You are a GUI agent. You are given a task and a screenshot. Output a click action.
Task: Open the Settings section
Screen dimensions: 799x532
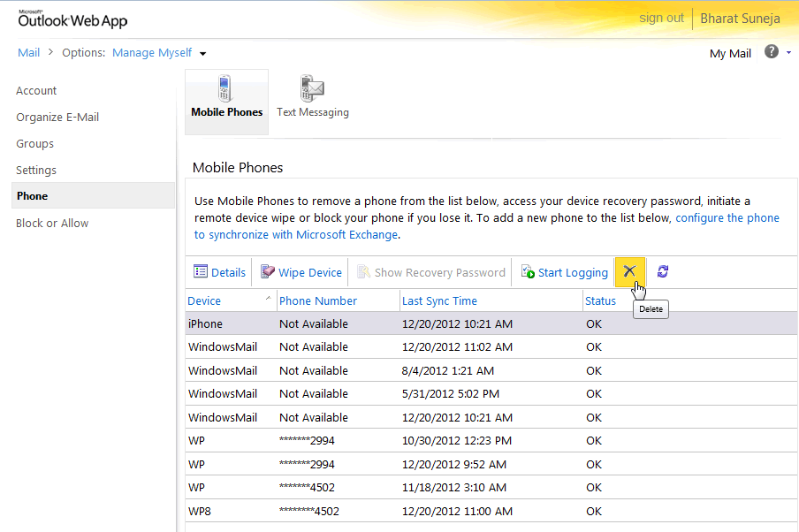36,171
